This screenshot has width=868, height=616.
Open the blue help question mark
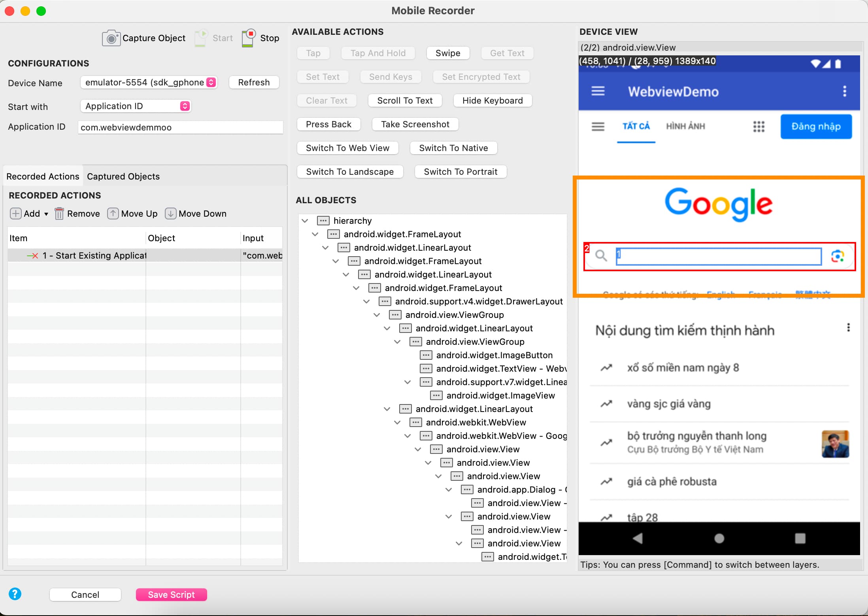15,594
